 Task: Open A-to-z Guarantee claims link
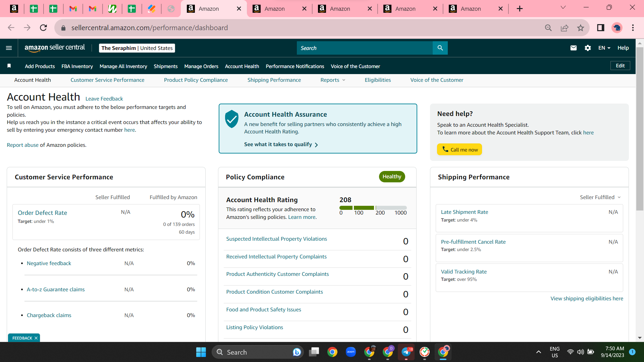pos(56,290)
